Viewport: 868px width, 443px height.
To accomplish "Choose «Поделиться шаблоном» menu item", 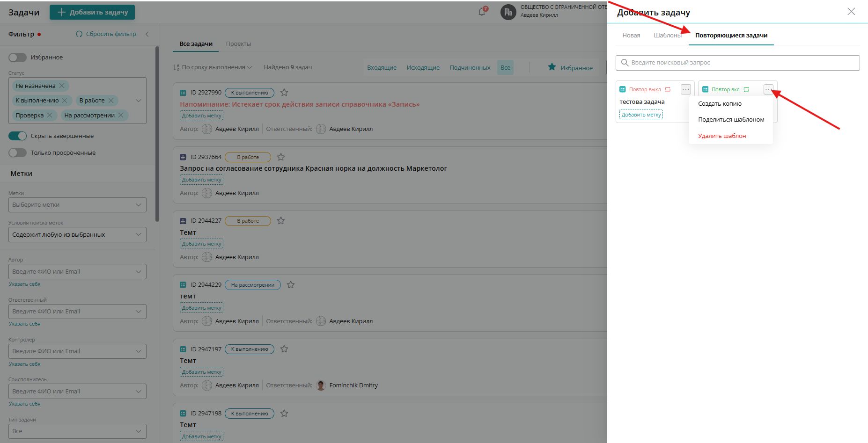I will click(731, 120).
